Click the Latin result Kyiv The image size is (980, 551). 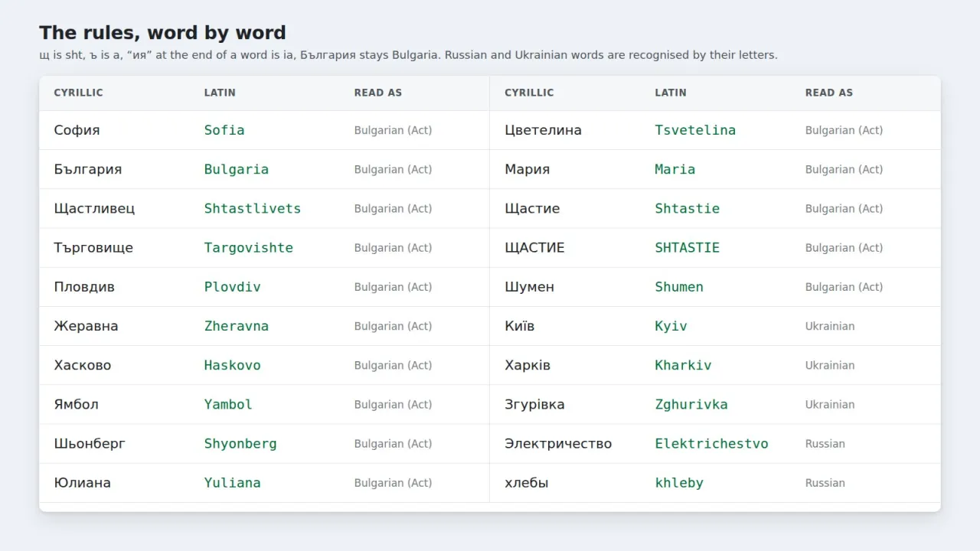(671, 326)
